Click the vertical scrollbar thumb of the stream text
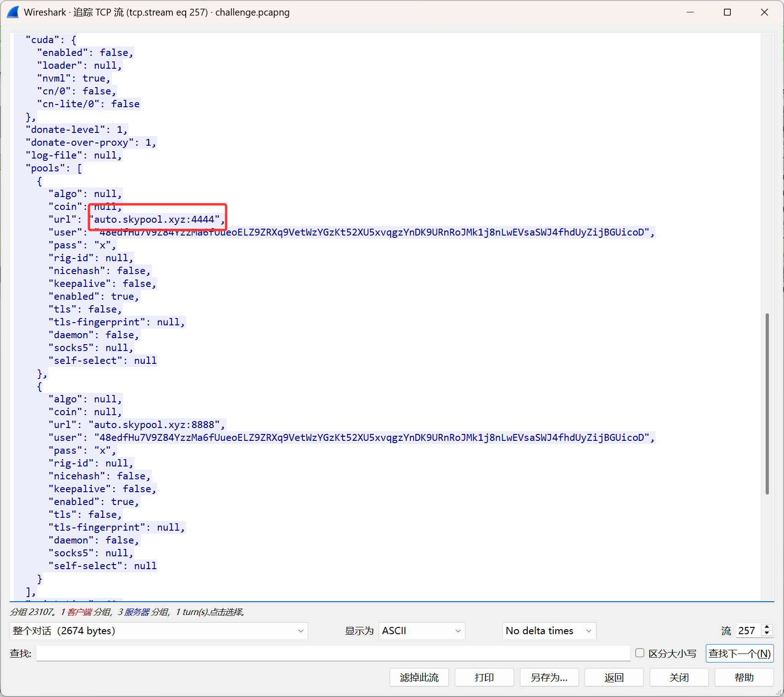 click(x=767, y=404)
